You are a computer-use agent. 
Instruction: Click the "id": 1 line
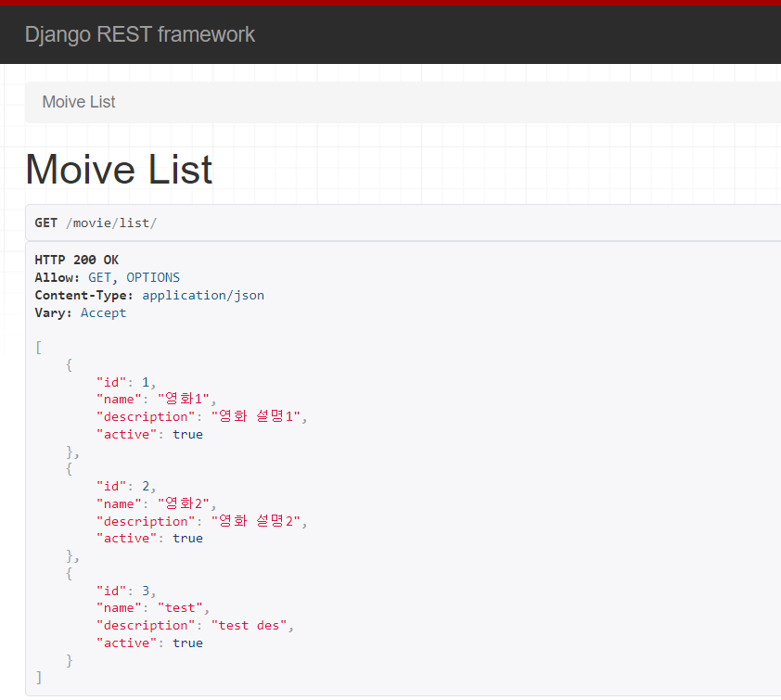pos(126,382)
